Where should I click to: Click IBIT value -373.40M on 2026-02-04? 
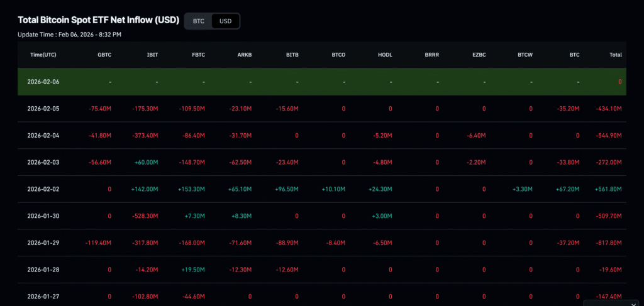coord(145,136)
